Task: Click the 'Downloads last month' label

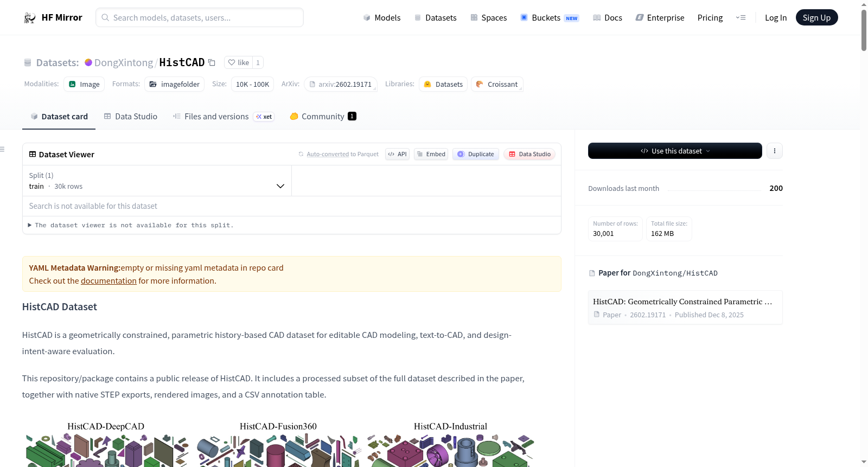Action: click(x=624, y=189)
